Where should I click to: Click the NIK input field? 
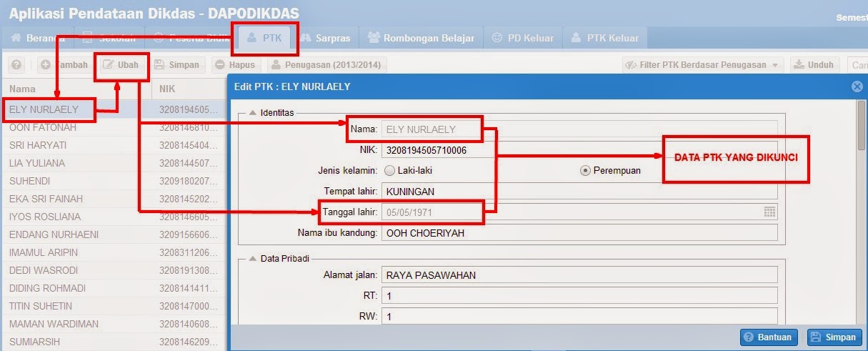click(579, 151)
